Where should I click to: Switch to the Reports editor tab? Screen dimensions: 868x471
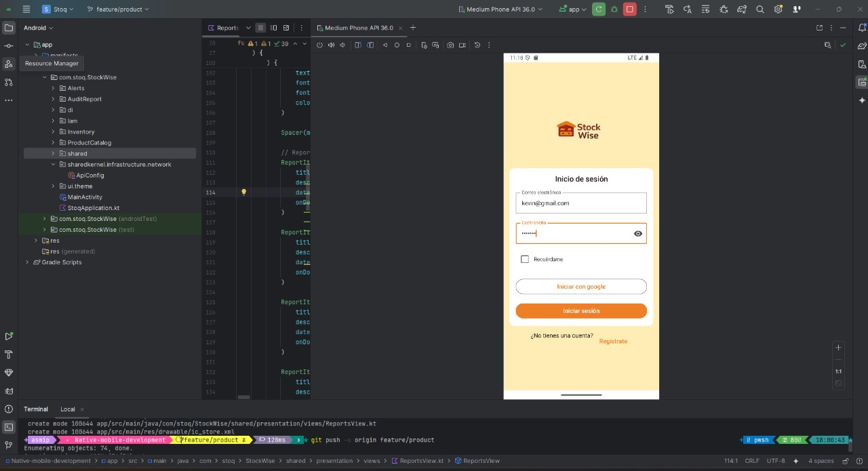223,28
